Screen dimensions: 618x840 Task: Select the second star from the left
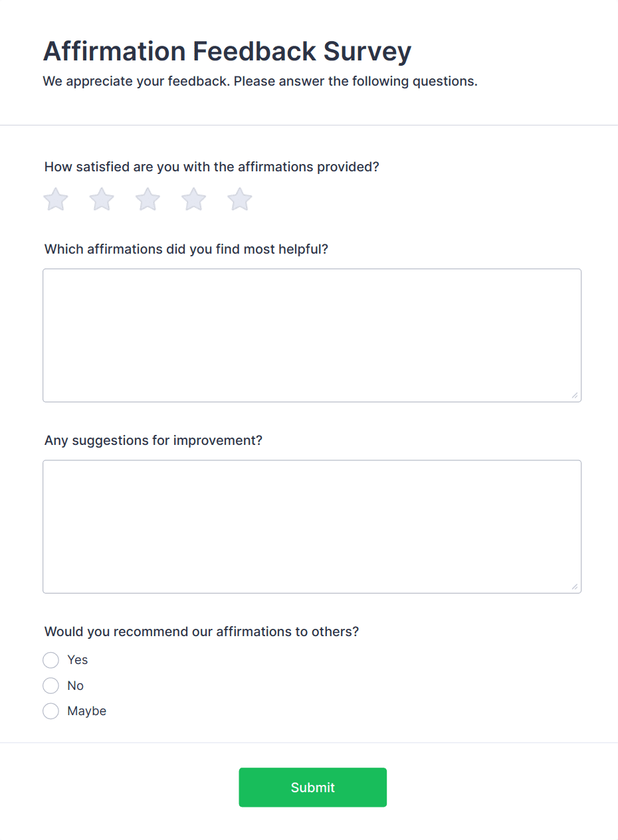pyautogui.click(x=101, y=199)
